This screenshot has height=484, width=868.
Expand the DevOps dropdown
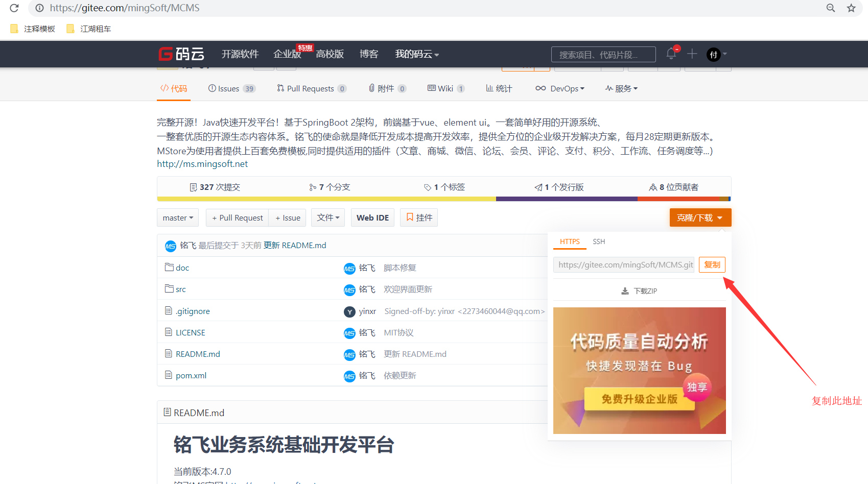560,88
